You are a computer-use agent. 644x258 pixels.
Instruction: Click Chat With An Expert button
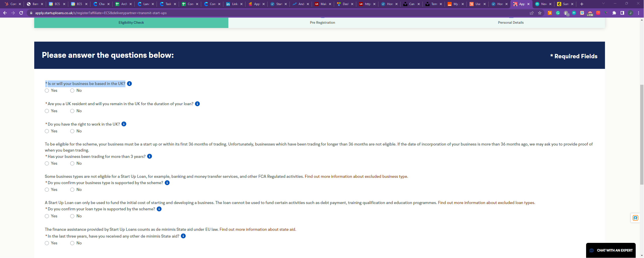tap(611, 250)
